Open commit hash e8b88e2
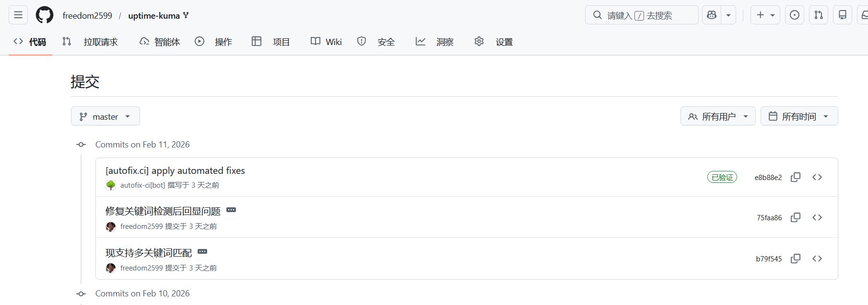868x305 pixels. pyautogui.click(x=768, y=178)
